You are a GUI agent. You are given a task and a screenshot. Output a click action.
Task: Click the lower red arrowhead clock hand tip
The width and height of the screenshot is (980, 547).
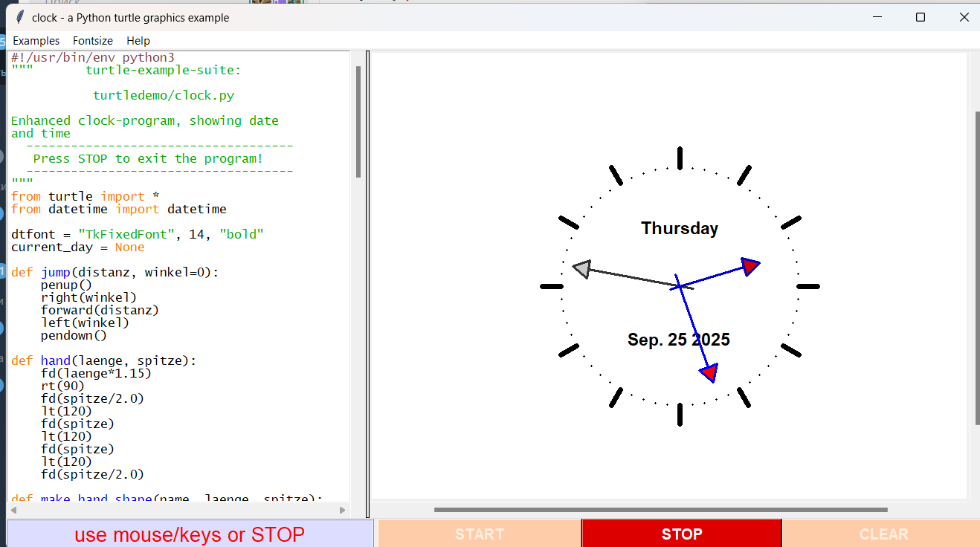coord(709,372)
